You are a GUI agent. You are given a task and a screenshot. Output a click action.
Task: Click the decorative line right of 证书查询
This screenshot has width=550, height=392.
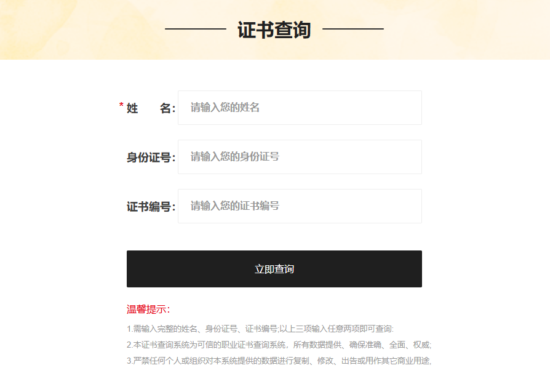click(353, 29)
